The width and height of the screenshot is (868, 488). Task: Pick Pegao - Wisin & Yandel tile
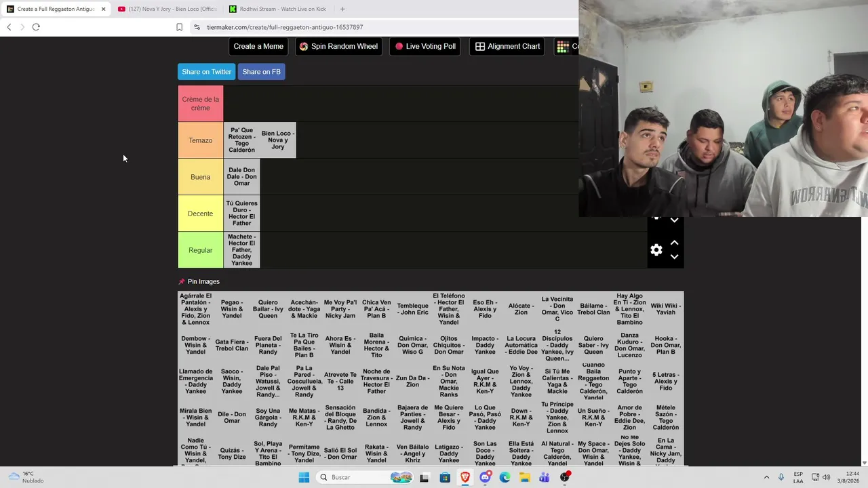(x=232, y=309)
